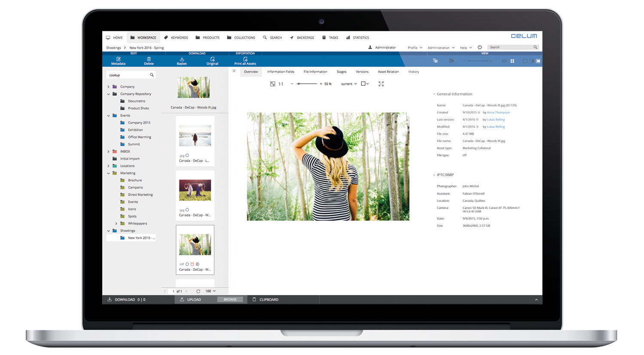Click the power logout icon
Screen dimensions: 644x355
[x=480, y=48]
